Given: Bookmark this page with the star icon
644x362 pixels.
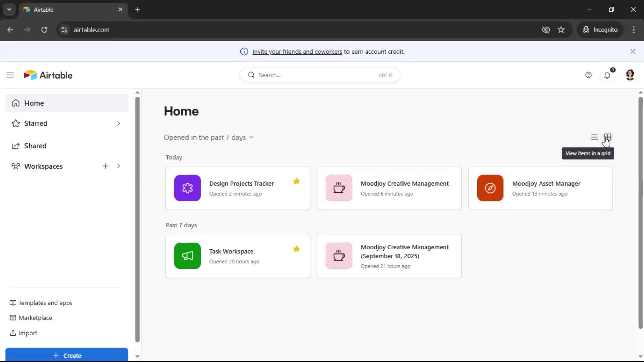Looking at the screenshot, I should pyautogui.click(x=561, y=29).
